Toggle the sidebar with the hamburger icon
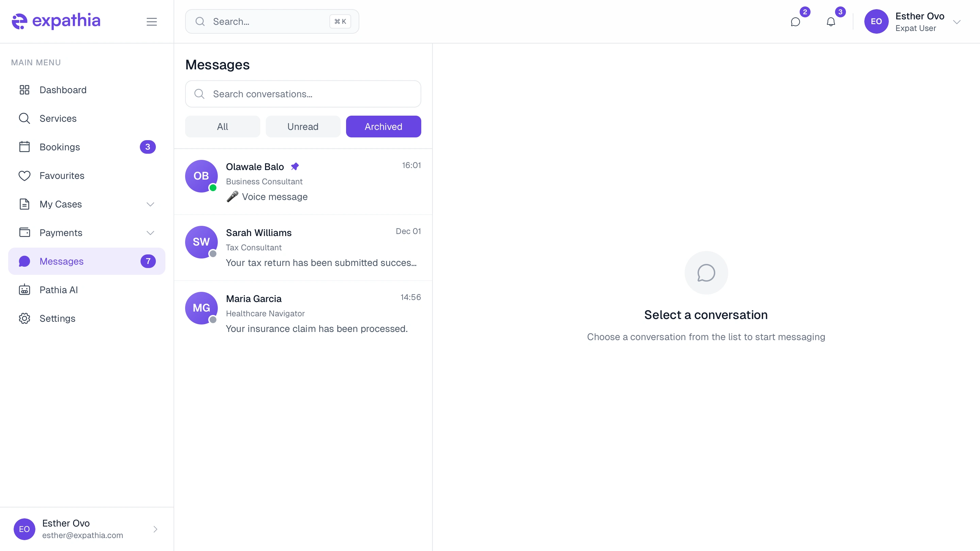Screen dimensions: 980x551 (151, 22)
